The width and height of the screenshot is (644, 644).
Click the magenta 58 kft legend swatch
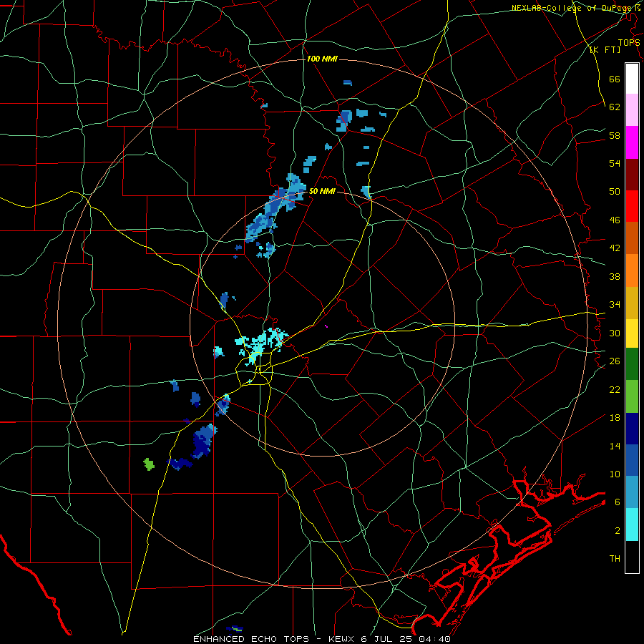[632, 142]
